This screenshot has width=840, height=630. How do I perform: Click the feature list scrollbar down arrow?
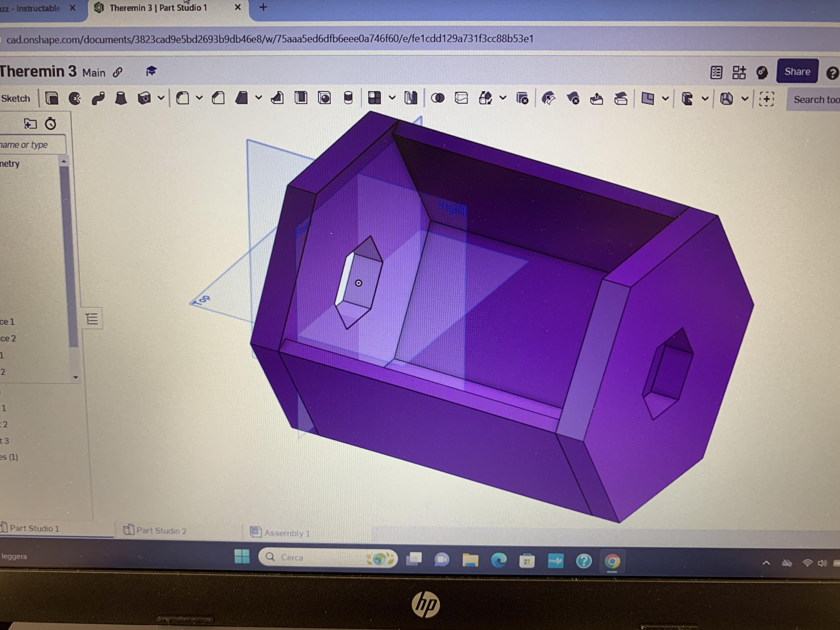coord(76,377)
